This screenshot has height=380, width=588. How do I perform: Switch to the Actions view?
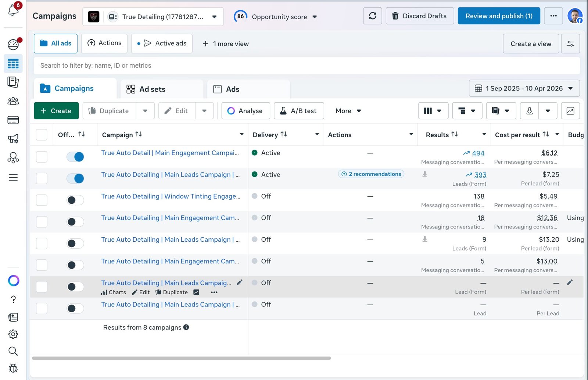click(x=104, y=43)
